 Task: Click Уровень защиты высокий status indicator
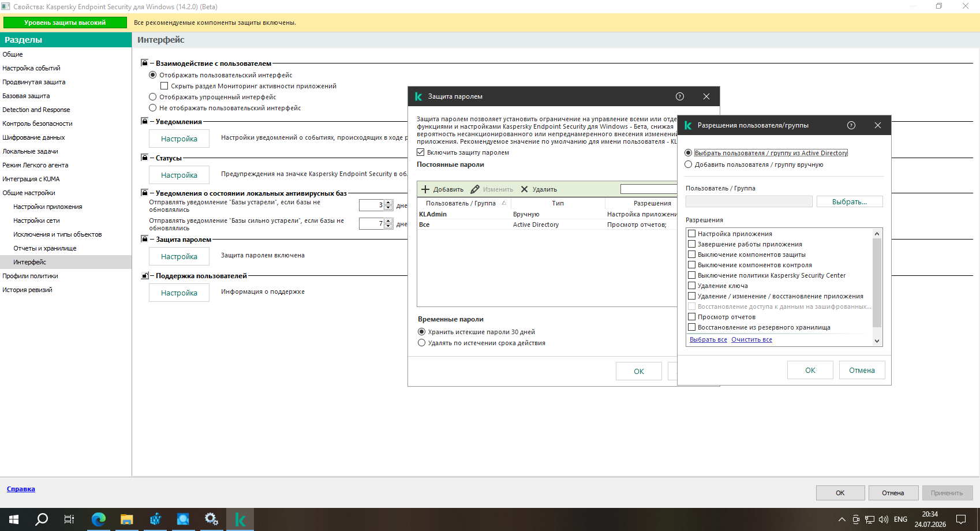[65, 23]
